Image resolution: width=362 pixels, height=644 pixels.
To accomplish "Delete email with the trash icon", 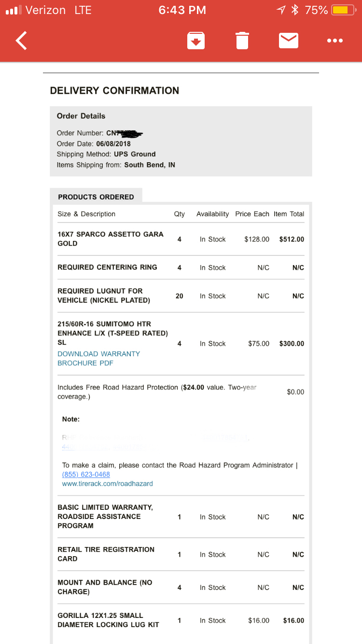I will [242, 41].
